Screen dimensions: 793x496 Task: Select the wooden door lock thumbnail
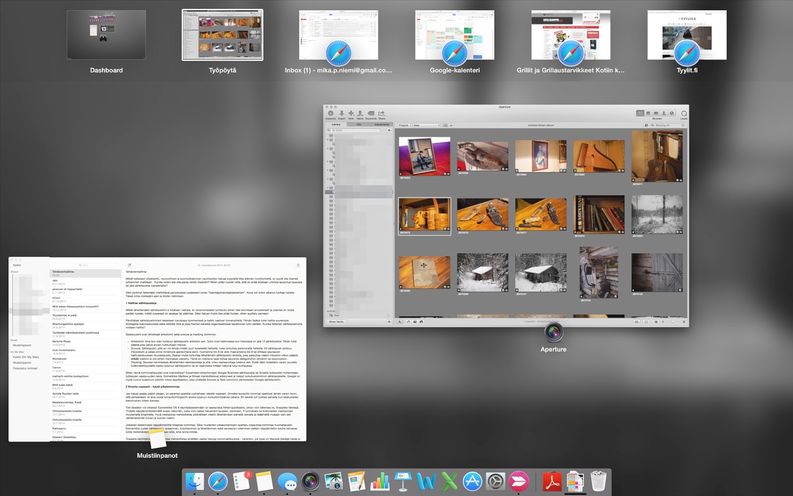[x=657, y=273]
